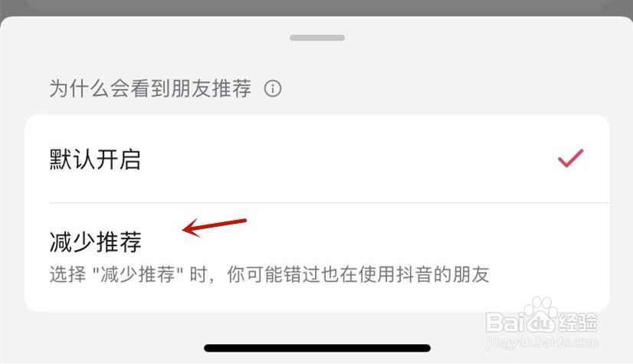
Task: Tap the grey drag handle atop the sheet
Action: click(317, 38)
